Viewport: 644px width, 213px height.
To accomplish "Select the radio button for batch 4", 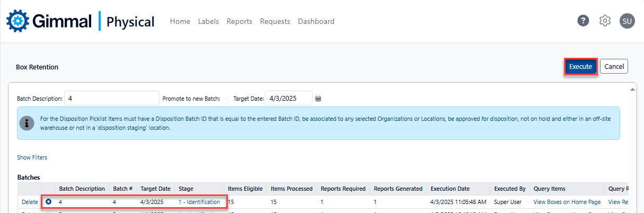I will 48,202.
